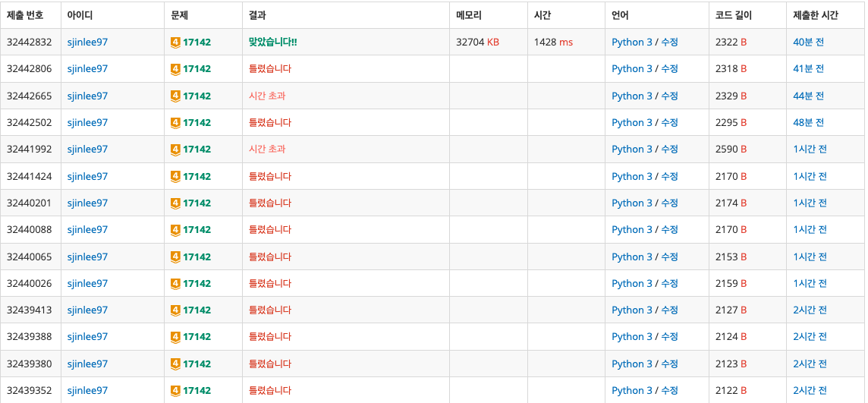Click the 40분 전 submission time
The height and width of the screenshot is (403, 868).
[808, 42]
